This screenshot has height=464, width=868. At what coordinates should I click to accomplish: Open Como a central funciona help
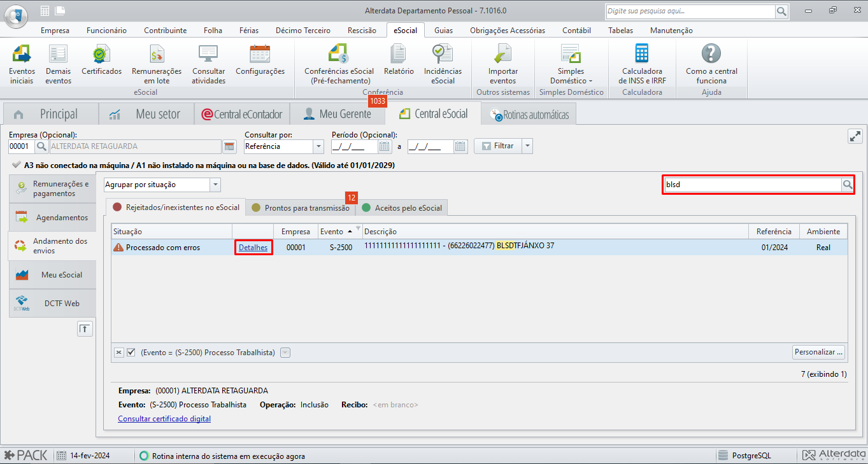(x=711, y=64)
